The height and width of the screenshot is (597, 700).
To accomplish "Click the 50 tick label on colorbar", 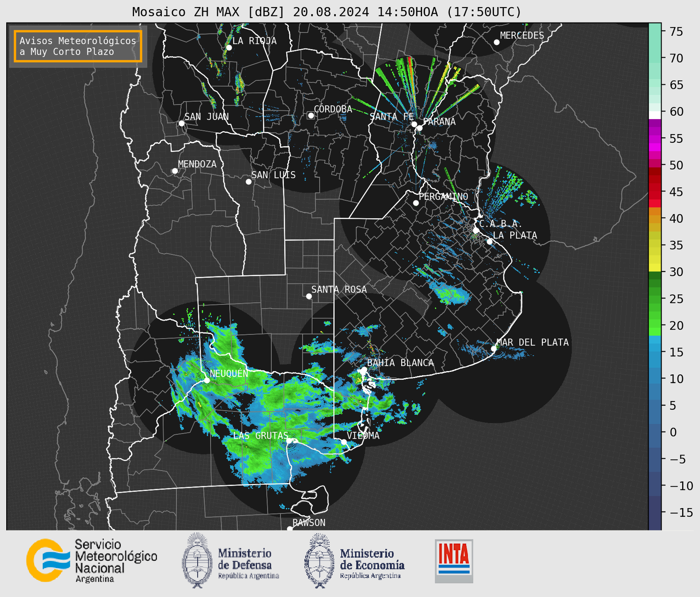I will click(676, 165).
